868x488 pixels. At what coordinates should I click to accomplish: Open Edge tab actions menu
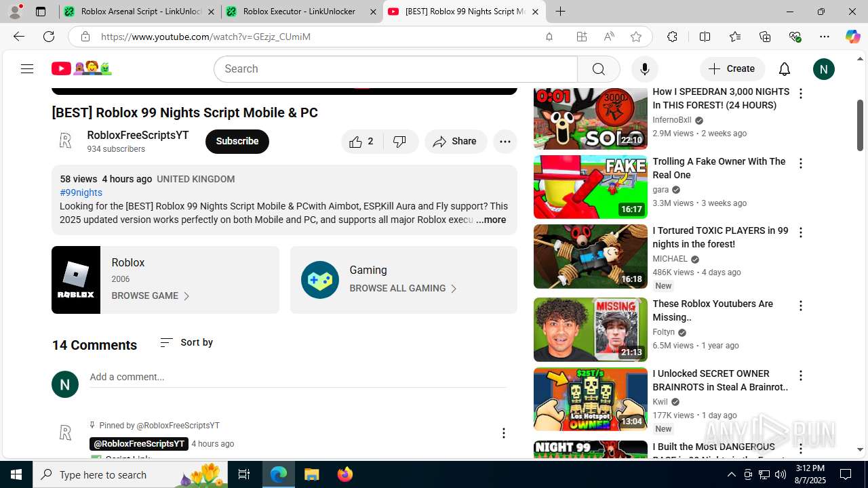(41, 12)
